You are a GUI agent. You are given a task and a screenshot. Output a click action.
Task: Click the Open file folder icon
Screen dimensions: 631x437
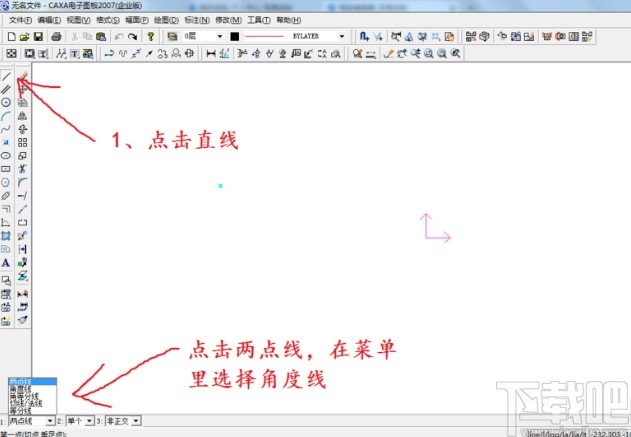[x=25, y=37]
